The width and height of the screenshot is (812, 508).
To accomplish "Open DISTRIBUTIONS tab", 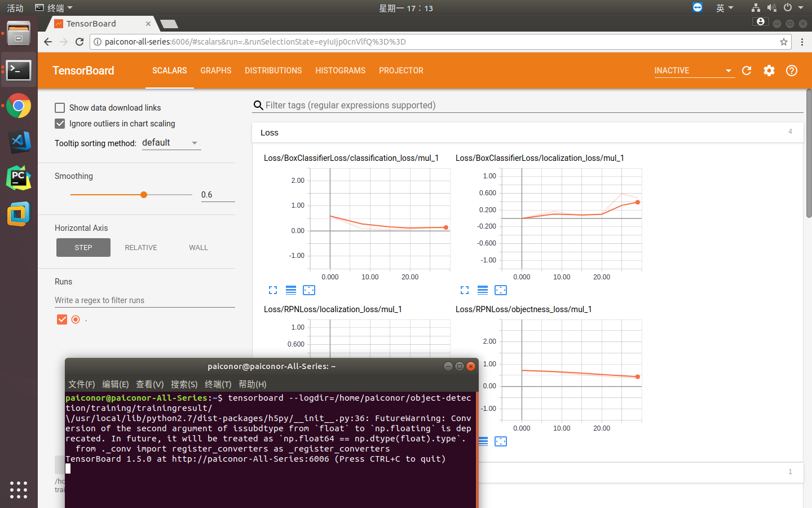I will pos(273,71).
